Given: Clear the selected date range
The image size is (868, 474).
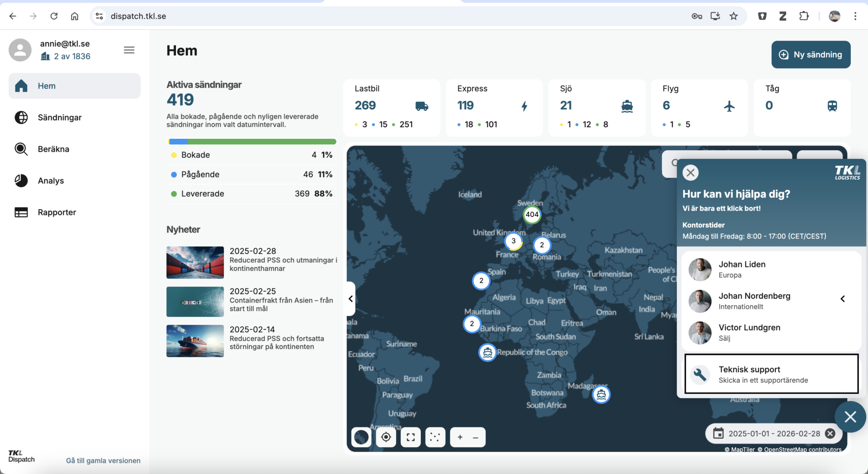Looking at the screenshot, I should (830, 433).
